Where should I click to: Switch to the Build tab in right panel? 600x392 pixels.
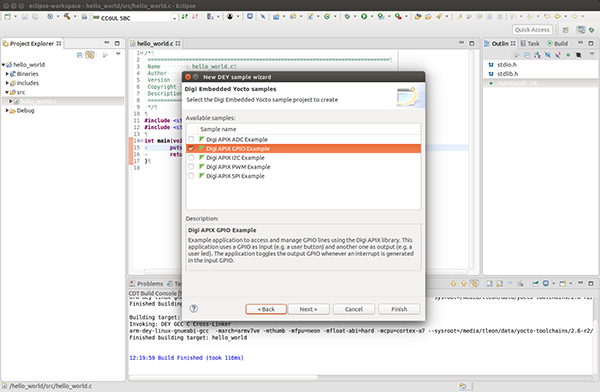(x=558, y=44)
